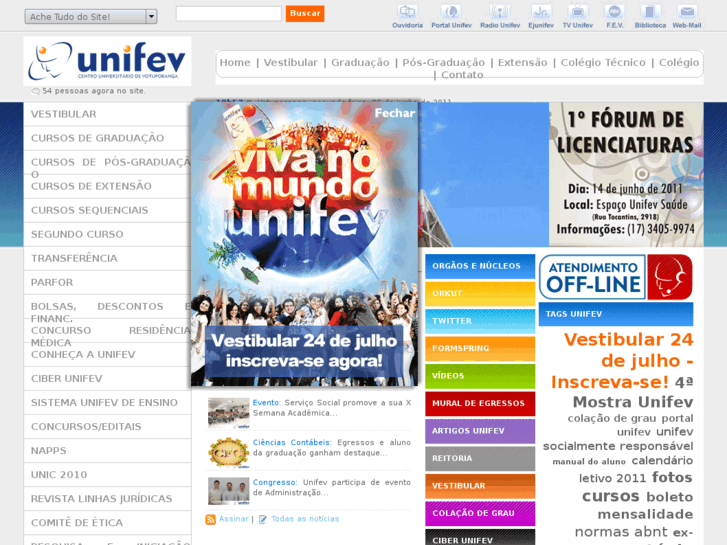The image size is (727, 545).
Task: Click the black CIBER UNIFEV button
Action: point(480,537)
